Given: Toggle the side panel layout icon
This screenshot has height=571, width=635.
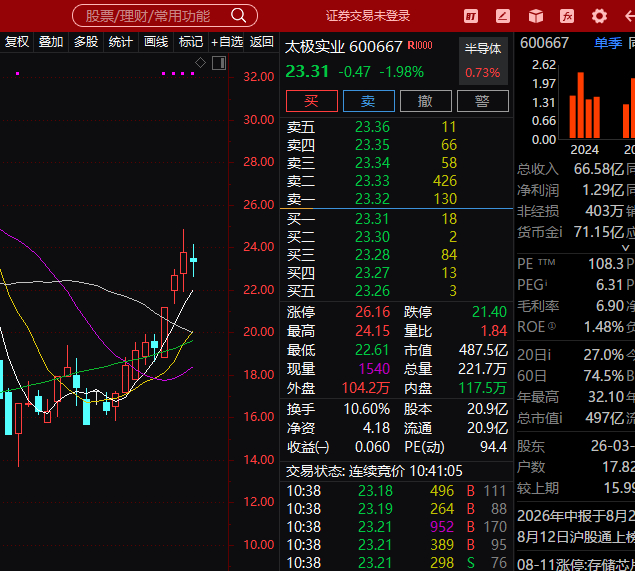Looking at the screenshot, I should pyautogui.click(x=219, y=63).
